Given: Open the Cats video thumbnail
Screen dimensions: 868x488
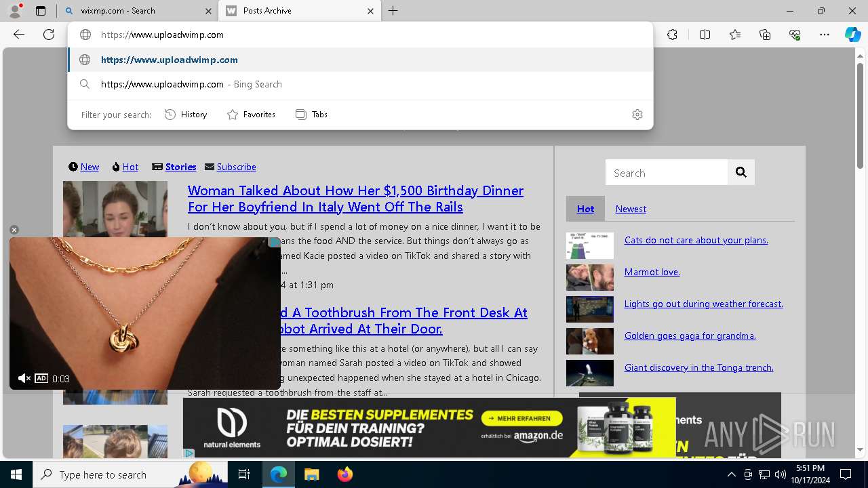Looking at the screenshot, I should coord(590,246).
